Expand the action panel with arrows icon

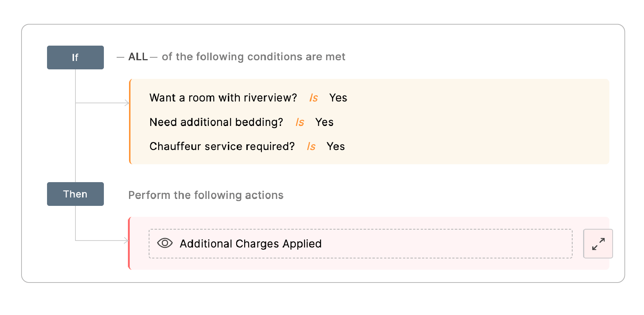598,244
